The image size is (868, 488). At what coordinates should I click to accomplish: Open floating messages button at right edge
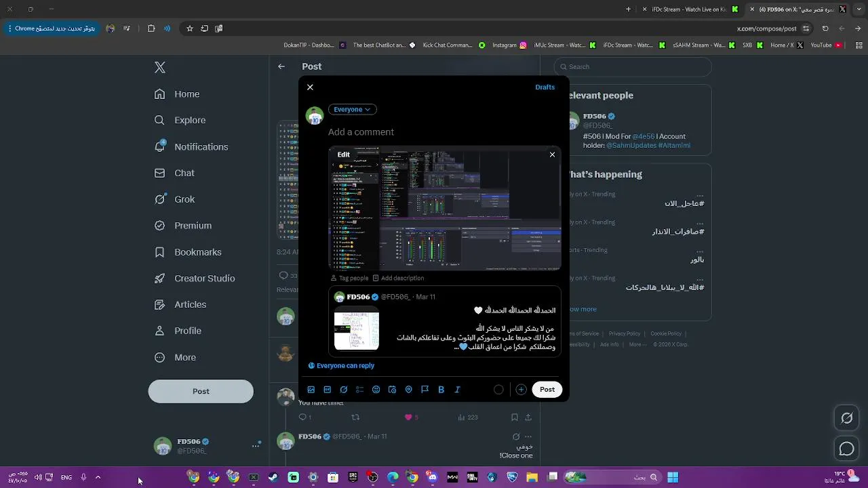[x=847, y=449]
